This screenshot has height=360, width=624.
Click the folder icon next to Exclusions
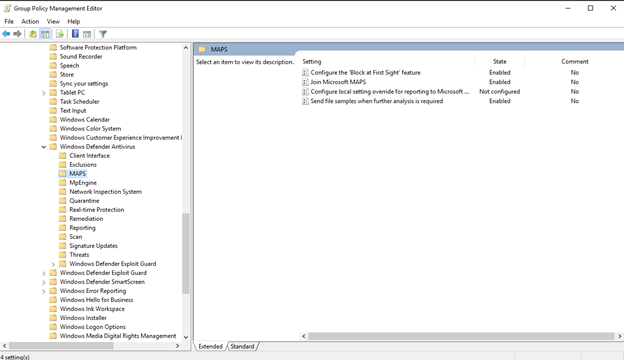pyautogui.click(x=62, y=164)
